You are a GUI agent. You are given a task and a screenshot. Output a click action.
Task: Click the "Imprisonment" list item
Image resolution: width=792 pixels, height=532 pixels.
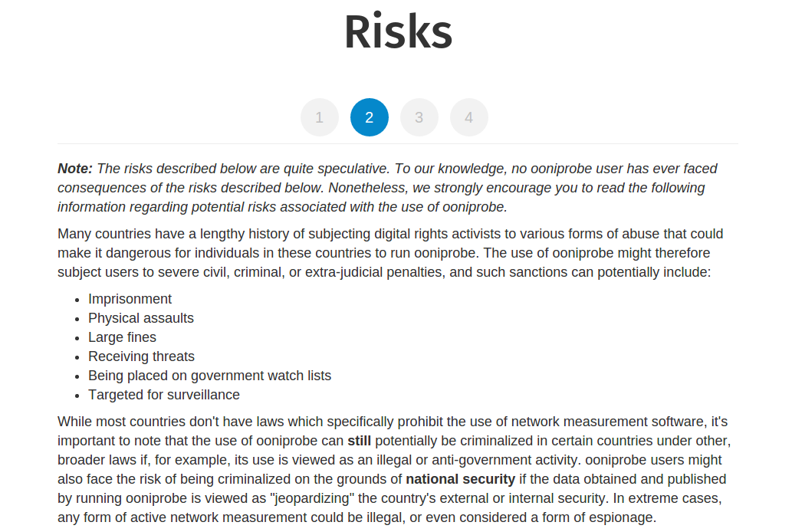[x=130, y=299]
